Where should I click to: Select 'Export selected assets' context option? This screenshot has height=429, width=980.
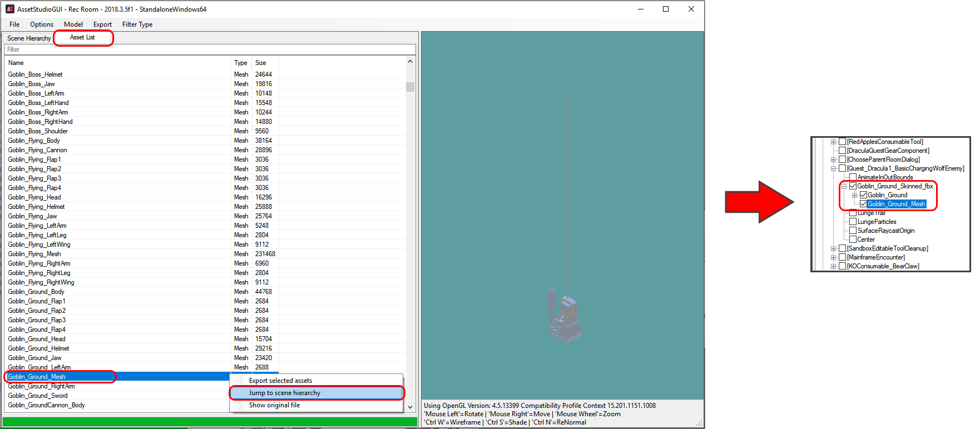(x=280, y=381)
